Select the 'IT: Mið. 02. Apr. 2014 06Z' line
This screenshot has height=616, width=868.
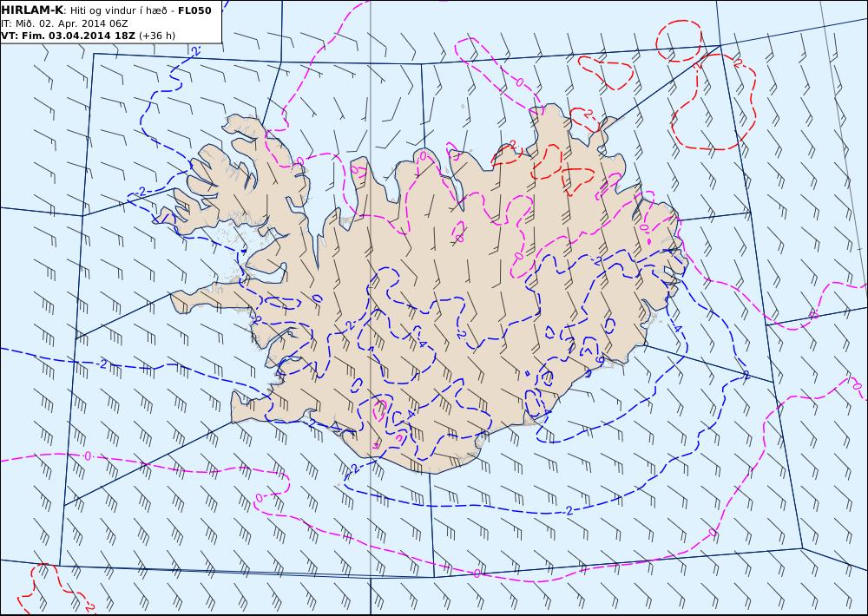[64, 23]
